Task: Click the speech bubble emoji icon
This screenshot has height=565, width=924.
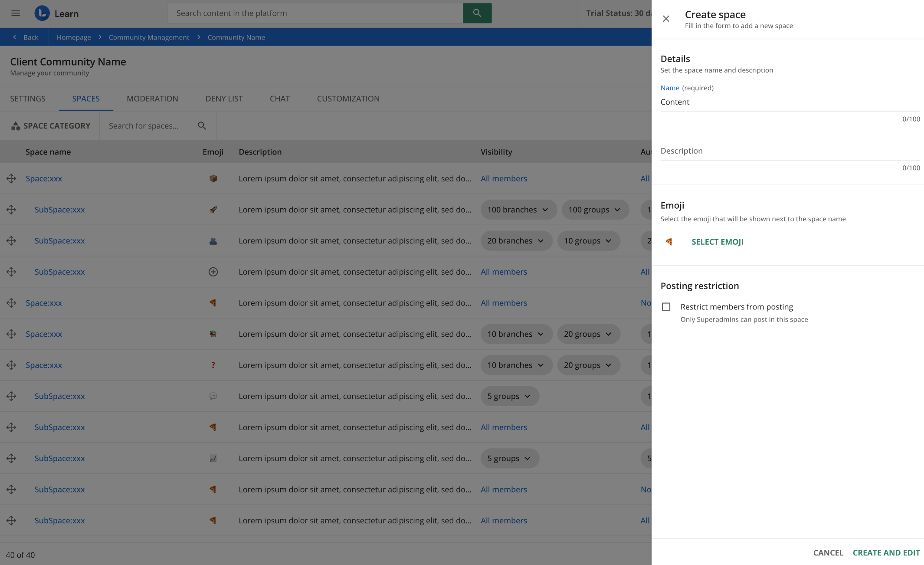Action: [x=213, y=396]
